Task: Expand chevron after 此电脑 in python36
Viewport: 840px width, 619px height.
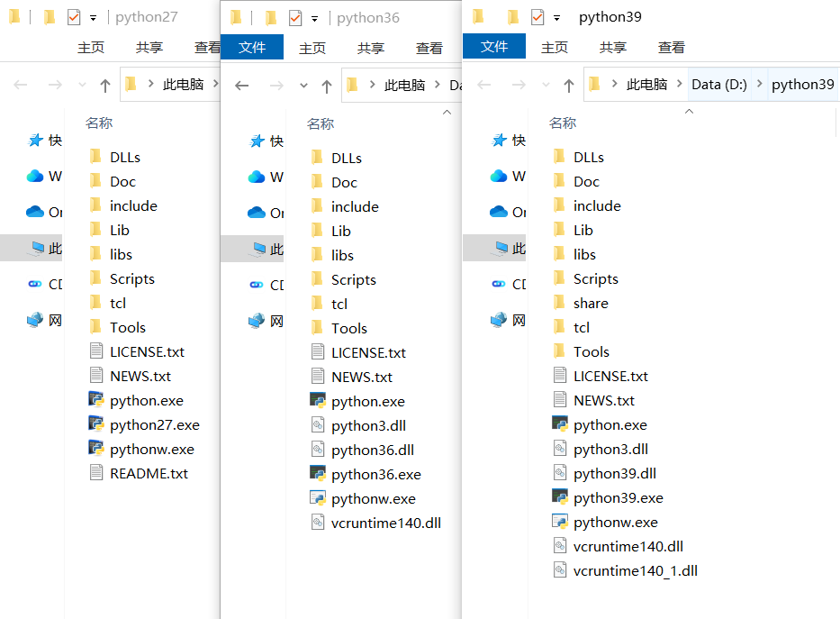Action: [438, 85]
